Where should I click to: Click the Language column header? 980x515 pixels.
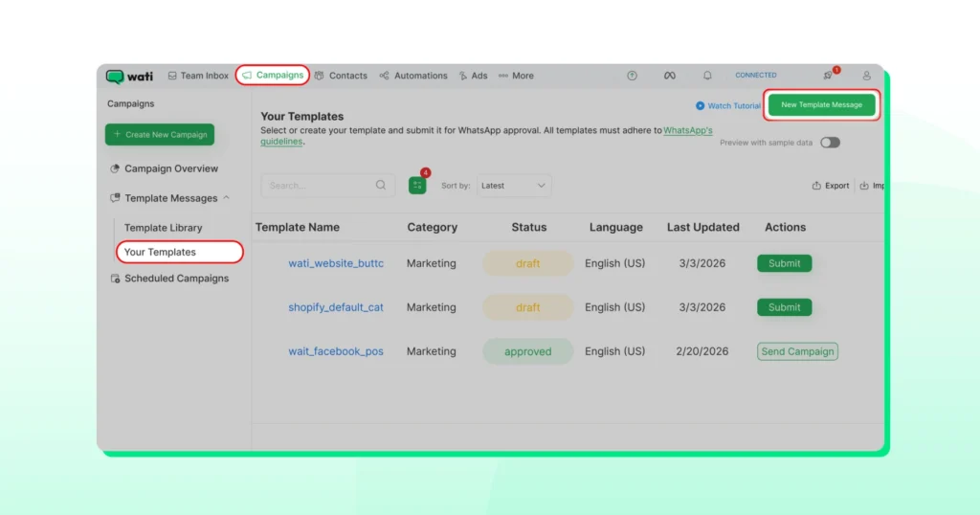615,228
